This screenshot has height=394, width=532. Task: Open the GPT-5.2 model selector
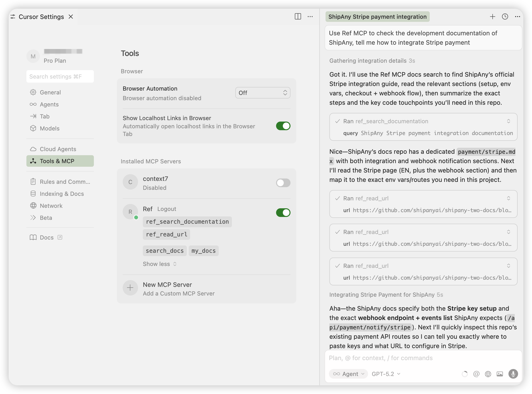[x=386, y=374]
